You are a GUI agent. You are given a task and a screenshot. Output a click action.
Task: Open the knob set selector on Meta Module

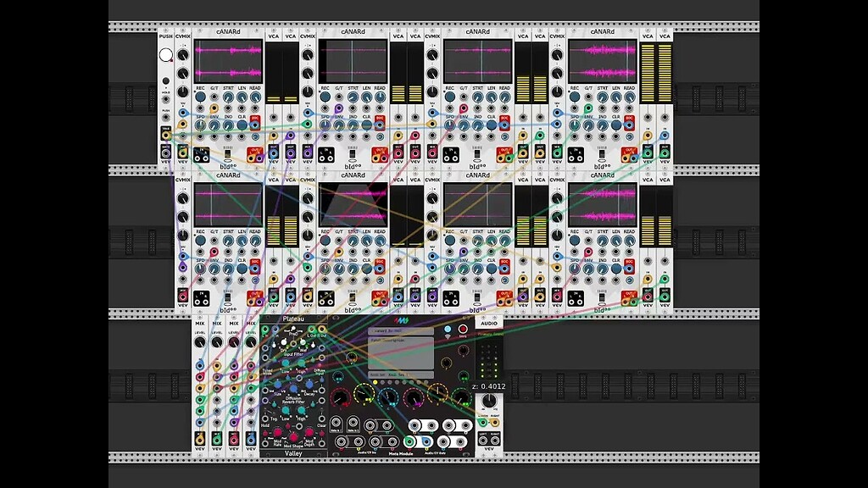coord(401,374)
